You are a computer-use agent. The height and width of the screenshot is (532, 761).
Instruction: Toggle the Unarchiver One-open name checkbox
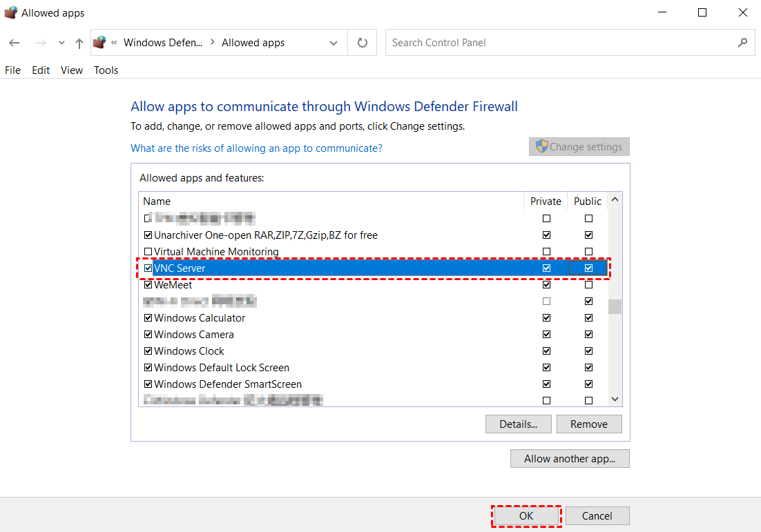(x=148, y=235)
